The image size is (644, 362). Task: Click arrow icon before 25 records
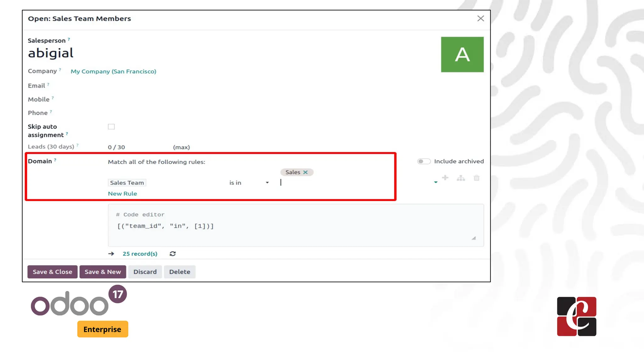click(111, 254)
